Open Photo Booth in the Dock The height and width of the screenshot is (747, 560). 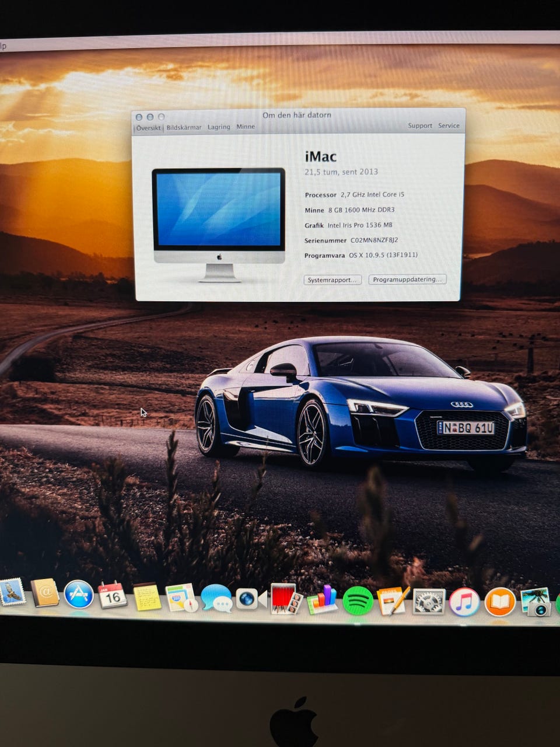(286, 599)
